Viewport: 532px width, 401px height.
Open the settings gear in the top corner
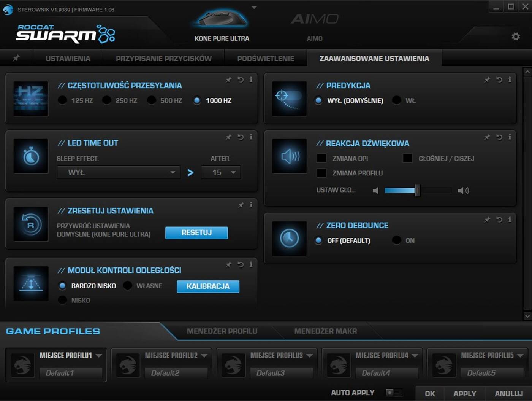pos(516,36)
